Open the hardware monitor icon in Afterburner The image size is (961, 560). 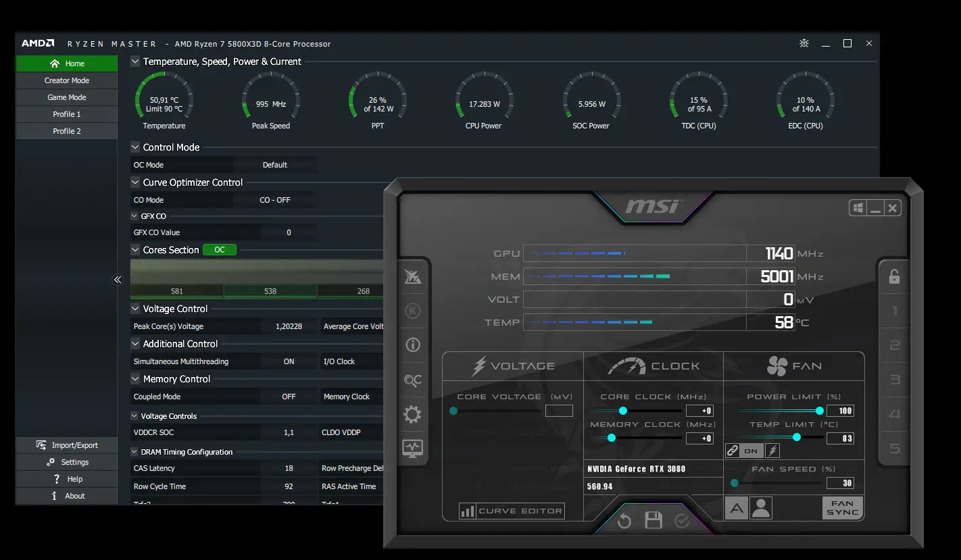[x=412, y=448]
